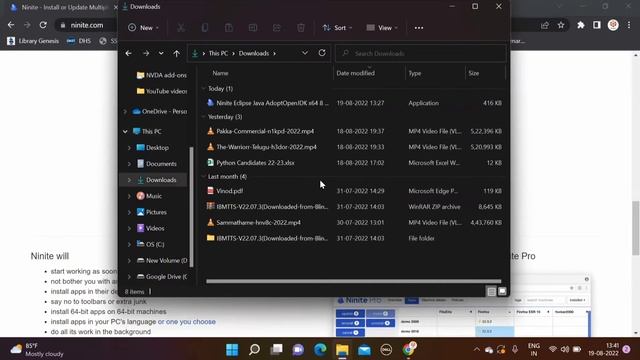Open the New item menu in File Explorer

143,28
